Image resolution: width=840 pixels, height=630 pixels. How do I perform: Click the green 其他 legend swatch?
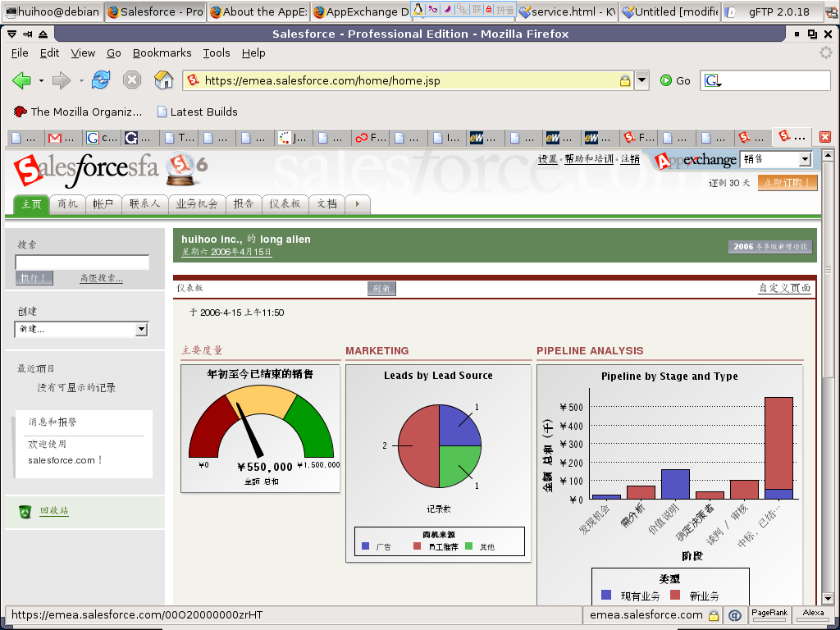(468, 546)
